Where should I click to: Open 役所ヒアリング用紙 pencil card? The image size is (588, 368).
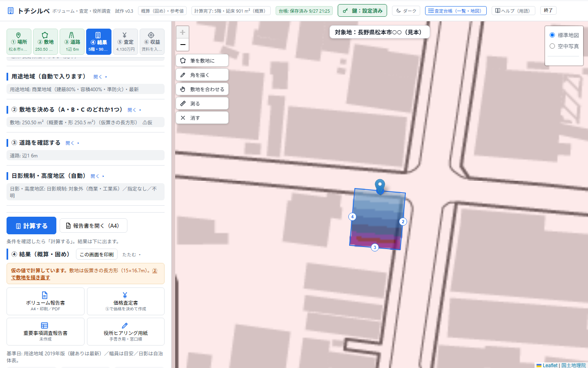[x=126, y=332]
